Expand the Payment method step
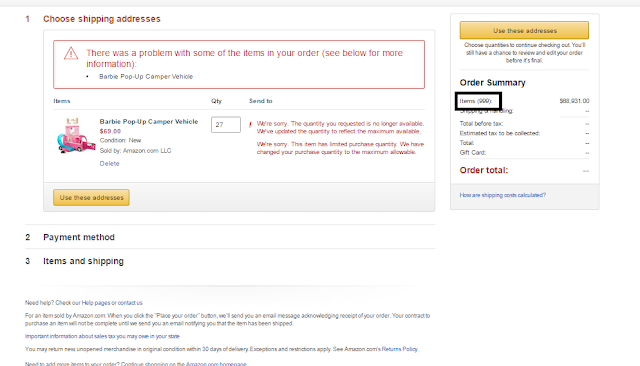This screenshot has width=640, height=366. pyautogui.click(x=79, y=237)
